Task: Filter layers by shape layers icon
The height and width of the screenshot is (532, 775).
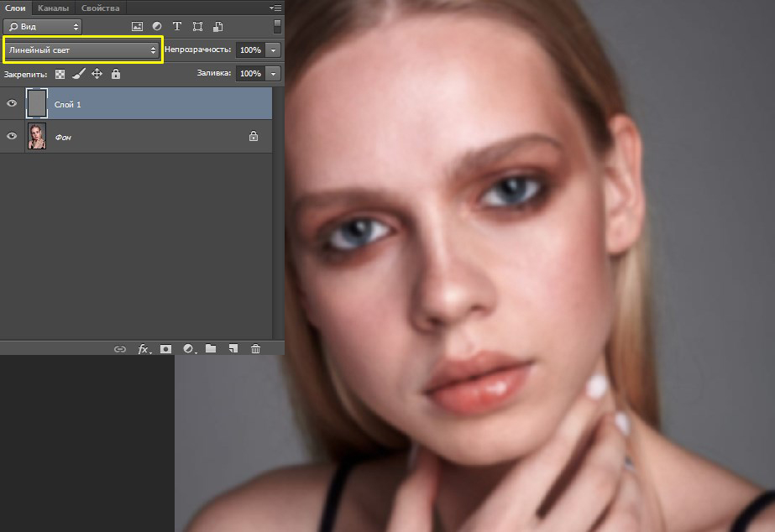Action: click(197, 27)
